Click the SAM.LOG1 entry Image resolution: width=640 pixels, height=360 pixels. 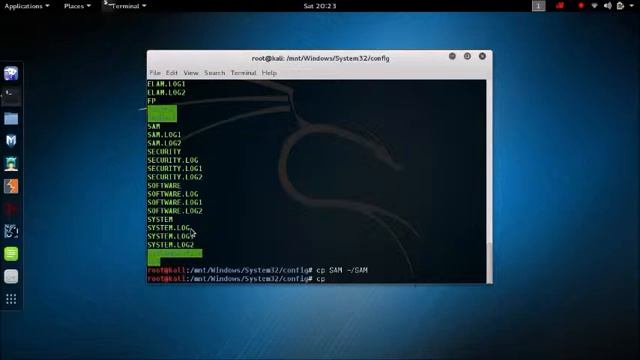[164, 135]
